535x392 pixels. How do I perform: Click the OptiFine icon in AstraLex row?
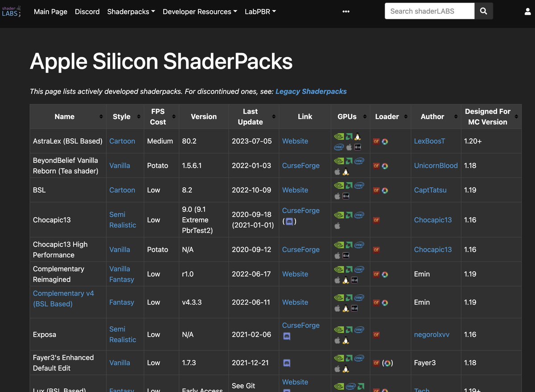point(376,141)
